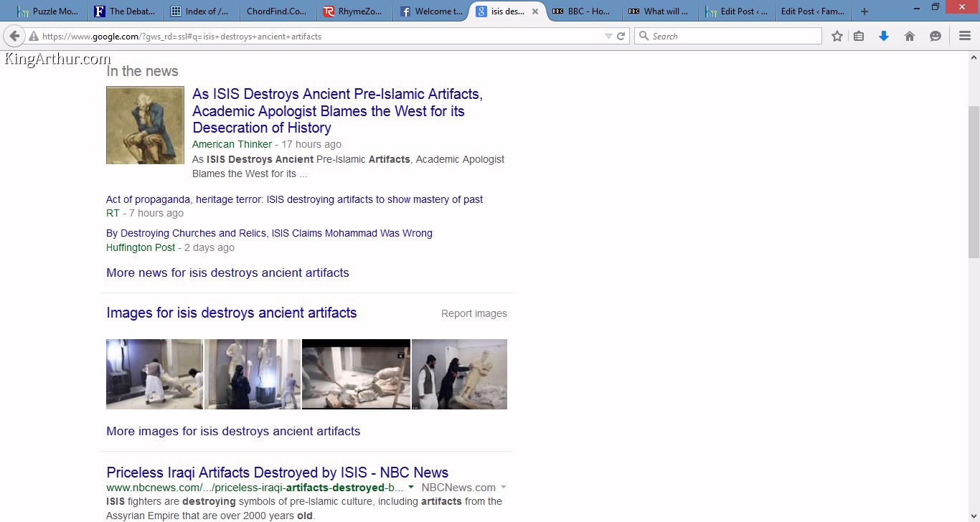Open the bookmarks list icon
This screenshot has height=522, width=980.
pos(859,36)
